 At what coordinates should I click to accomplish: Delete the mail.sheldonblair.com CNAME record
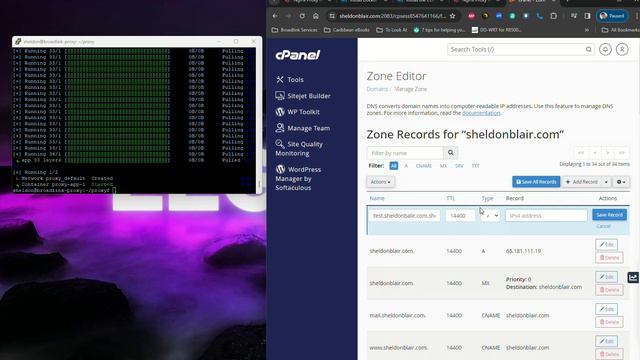pos(609,322)
